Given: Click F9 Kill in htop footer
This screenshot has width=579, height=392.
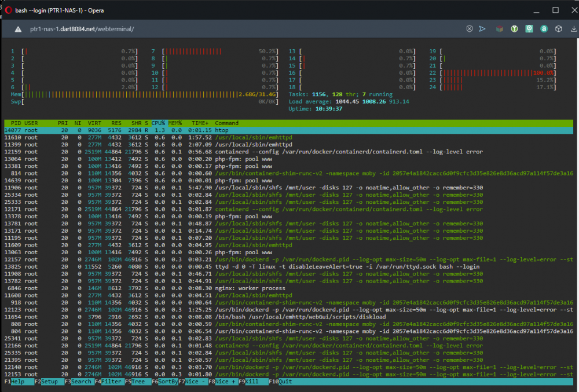Looking at the screenshot, I should pos(254,382).
